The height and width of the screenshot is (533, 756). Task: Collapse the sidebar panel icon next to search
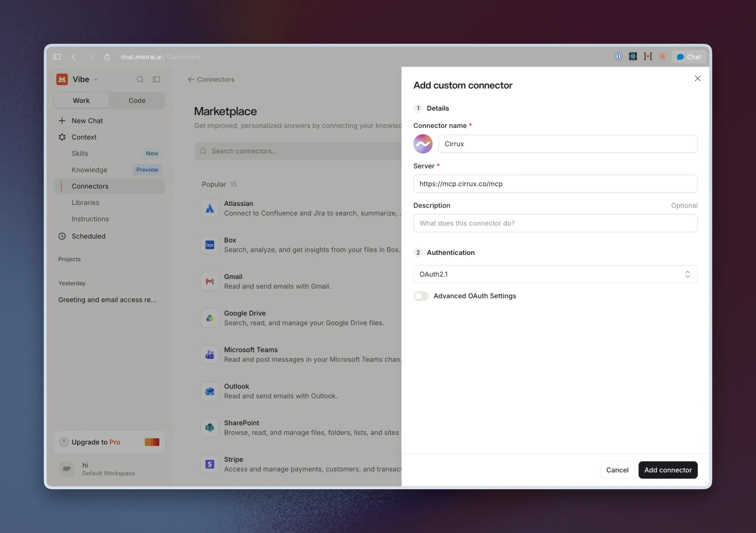(156, 79)
